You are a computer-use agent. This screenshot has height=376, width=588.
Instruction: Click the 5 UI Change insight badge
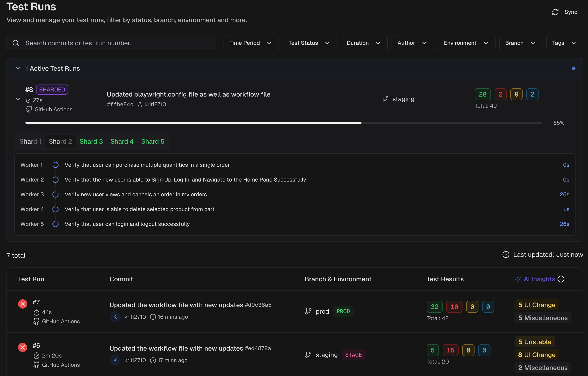tap(537, 305)
